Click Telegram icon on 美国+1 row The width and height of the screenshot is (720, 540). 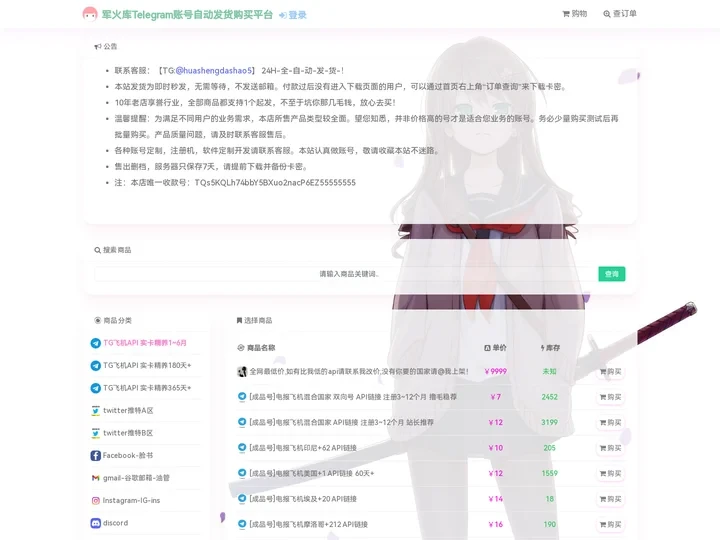click(x=242, y=473)
